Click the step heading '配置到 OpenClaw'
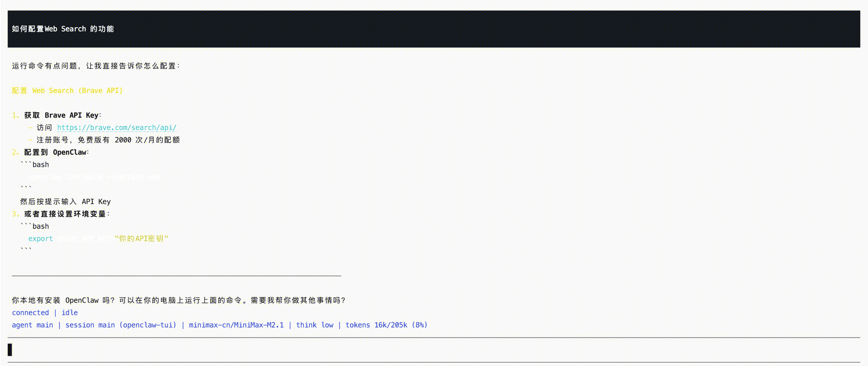This screenshot has width=868, height=366. pos(56,152)
